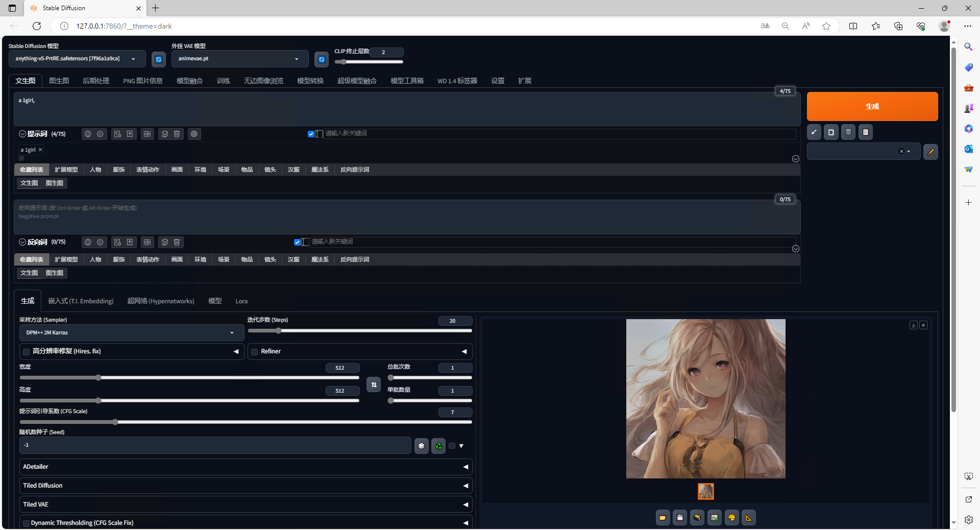Expand the ADetailer section
This screenshot has width=980, height=530.
point(246,467)
